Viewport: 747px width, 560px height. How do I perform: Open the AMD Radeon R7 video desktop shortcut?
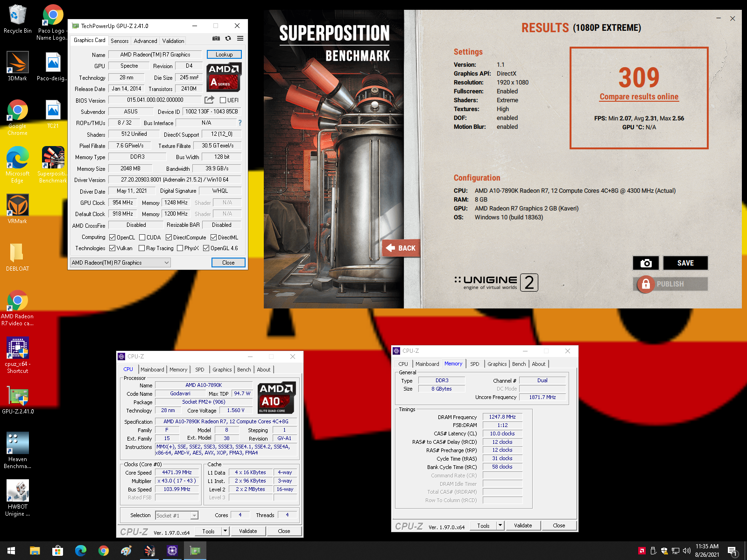[x=17, y=308]
